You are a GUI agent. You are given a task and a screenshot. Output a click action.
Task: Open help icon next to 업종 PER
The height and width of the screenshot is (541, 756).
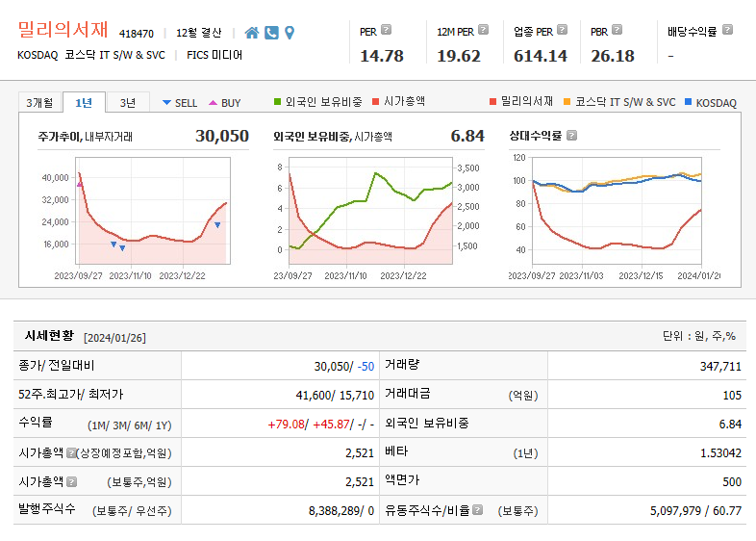[562, 30]
